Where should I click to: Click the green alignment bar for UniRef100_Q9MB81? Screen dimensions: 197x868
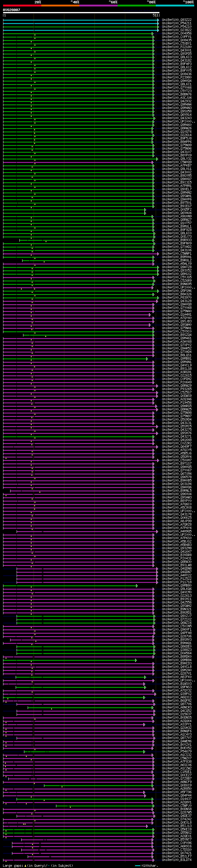[75, 358]
